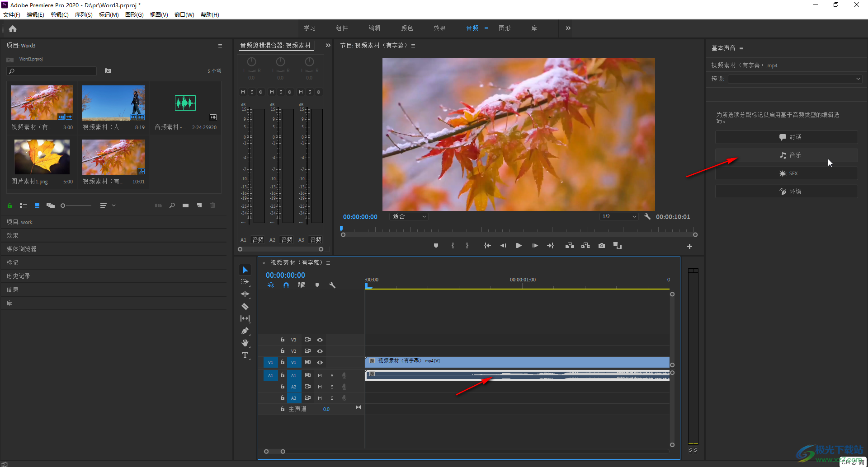Switch project panel to icon view
868x467 pixels.
pyautogui.click(x=37, y=205)
